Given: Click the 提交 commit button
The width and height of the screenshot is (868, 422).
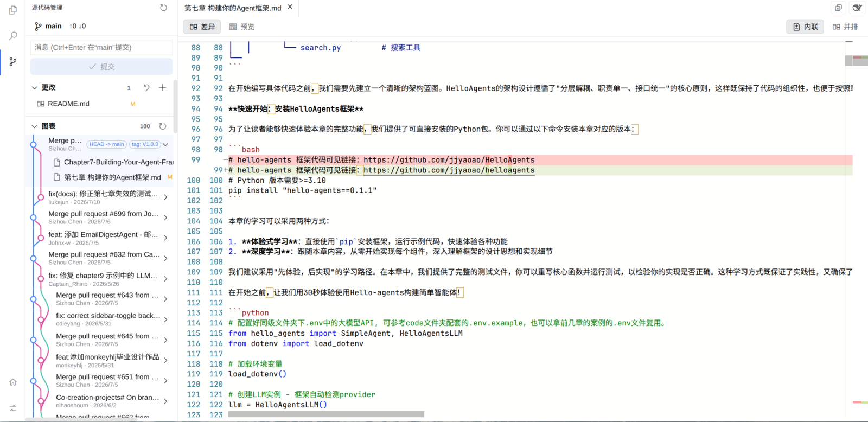Looking at the screenshot, I should tap(101, 67).
